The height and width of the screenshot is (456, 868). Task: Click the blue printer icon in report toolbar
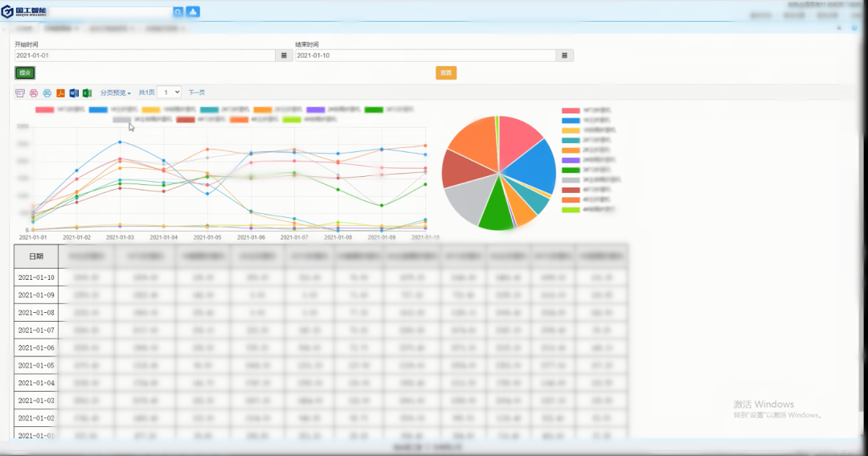(47, 92)
